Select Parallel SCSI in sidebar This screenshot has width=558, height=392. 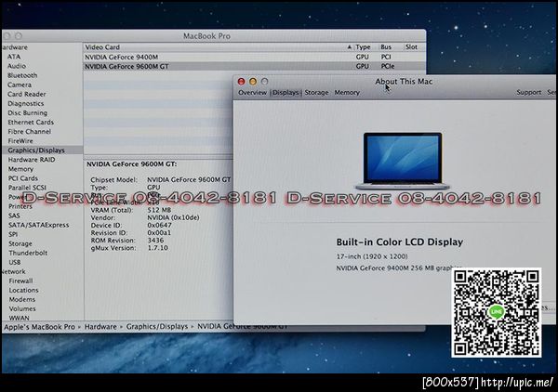27,188
